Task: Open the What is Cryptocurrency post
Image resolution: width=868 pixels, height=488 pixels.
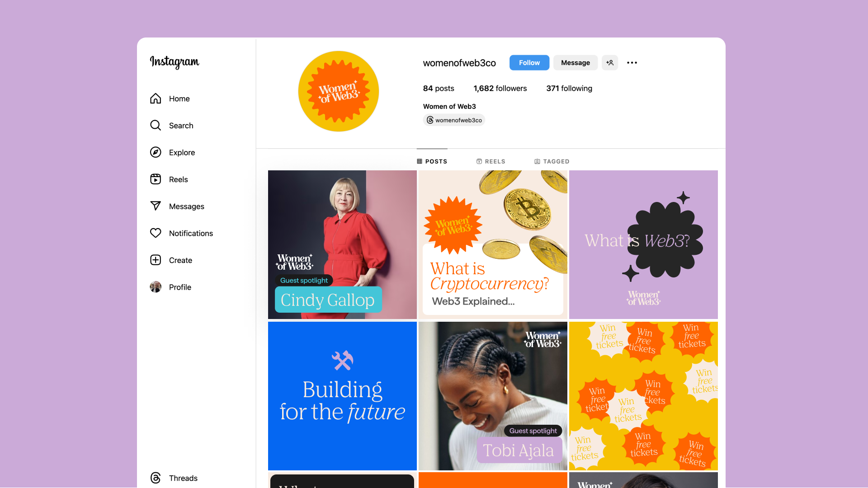Action: pos(493,244)
